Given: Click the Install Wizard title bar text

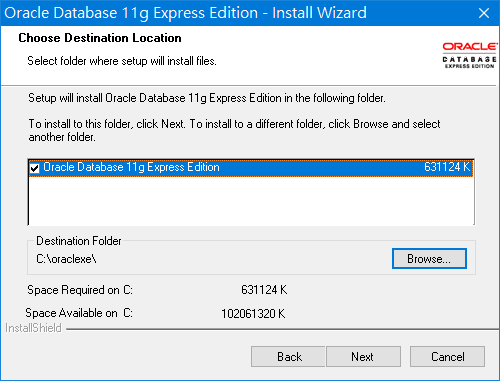Looking at the screenshot, I should 185,13.
